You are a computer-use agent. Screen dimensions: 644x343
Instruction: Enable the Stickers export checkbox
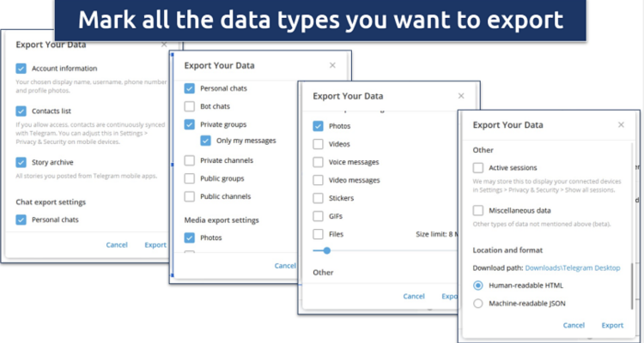(x=318, y=198)
